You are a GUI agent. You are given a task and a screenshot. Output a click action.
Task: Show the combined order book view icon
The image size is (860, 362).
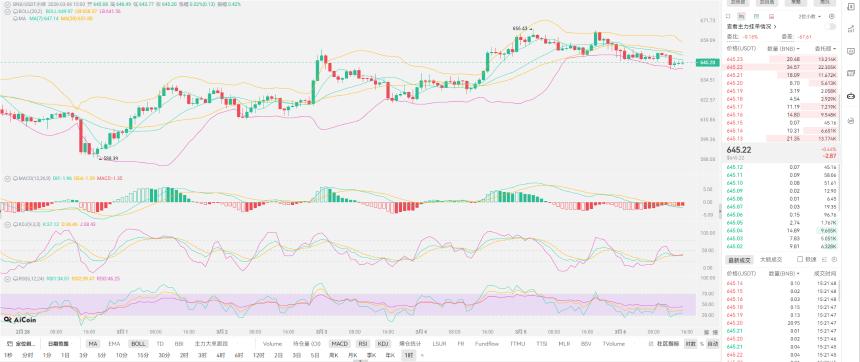point(742,16)
